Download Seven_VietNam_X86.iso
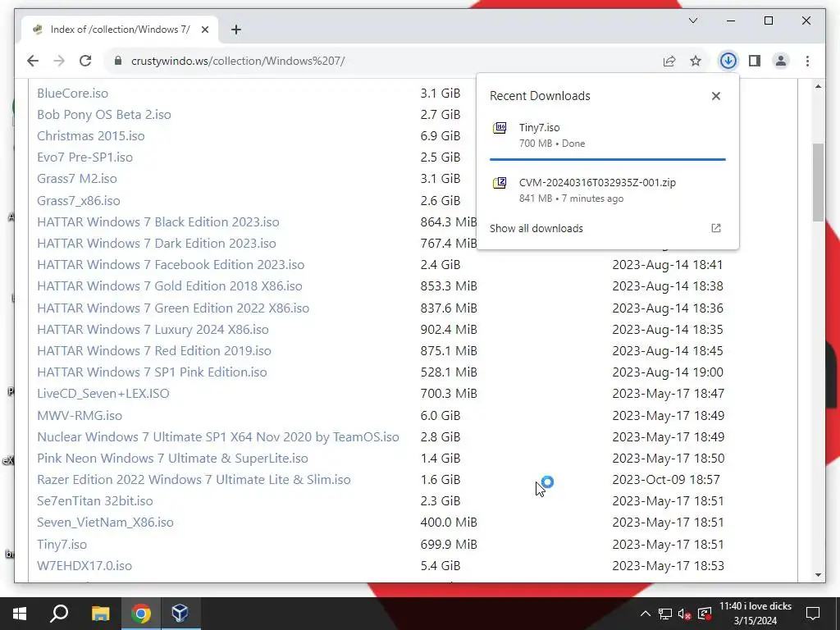Image resolution: width=840 pixels, height=630 pixels. point(105,523)
